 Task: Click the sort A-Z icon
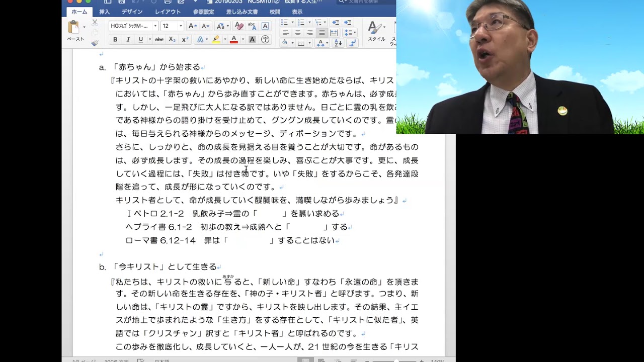[338, 43]
